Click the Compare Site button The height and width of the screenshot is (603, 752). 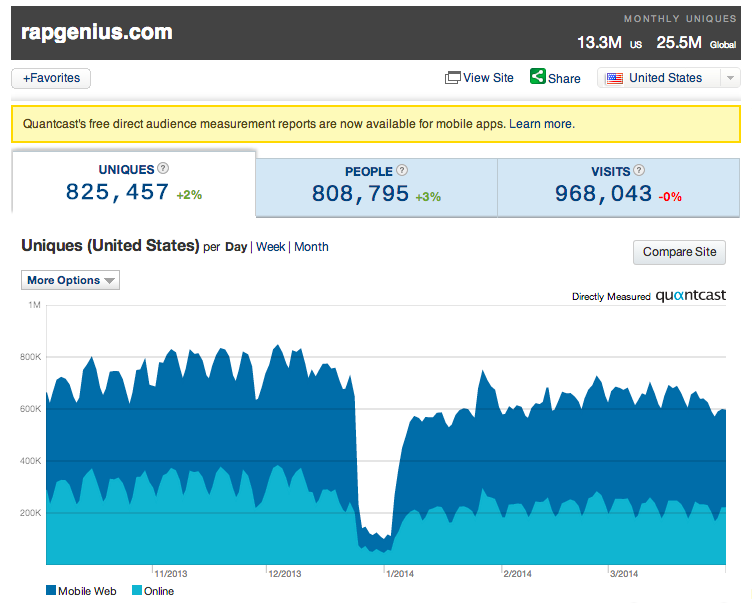pyautogui.click(x=679, y=252)
